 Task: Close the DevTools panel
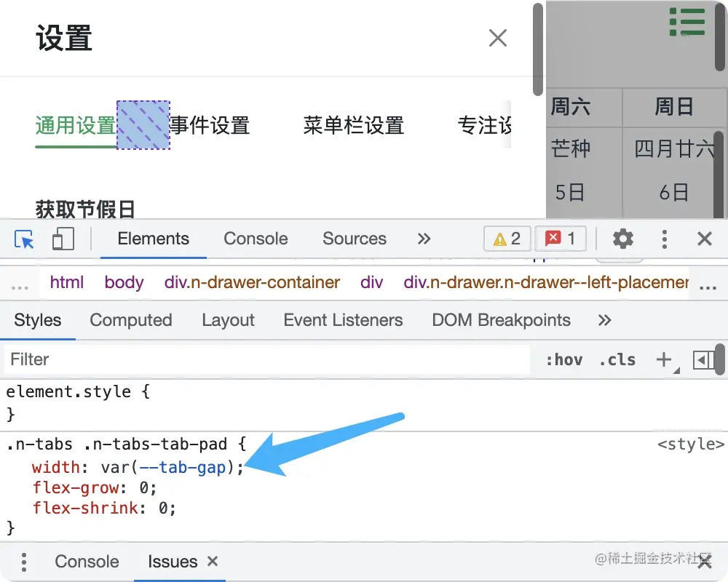click(704, 239)
